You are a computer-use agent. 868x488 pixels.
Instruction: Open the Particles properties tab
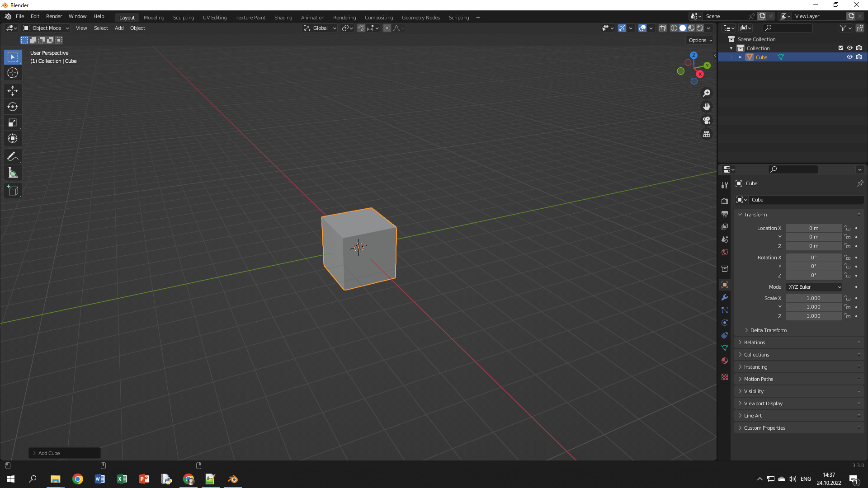pyautogui.click(x=725, y=310)
